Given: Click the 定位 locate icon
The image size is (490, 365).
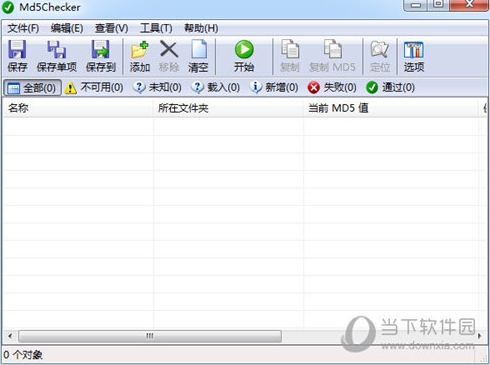Looking at the screenshot, I should point(379,50).
